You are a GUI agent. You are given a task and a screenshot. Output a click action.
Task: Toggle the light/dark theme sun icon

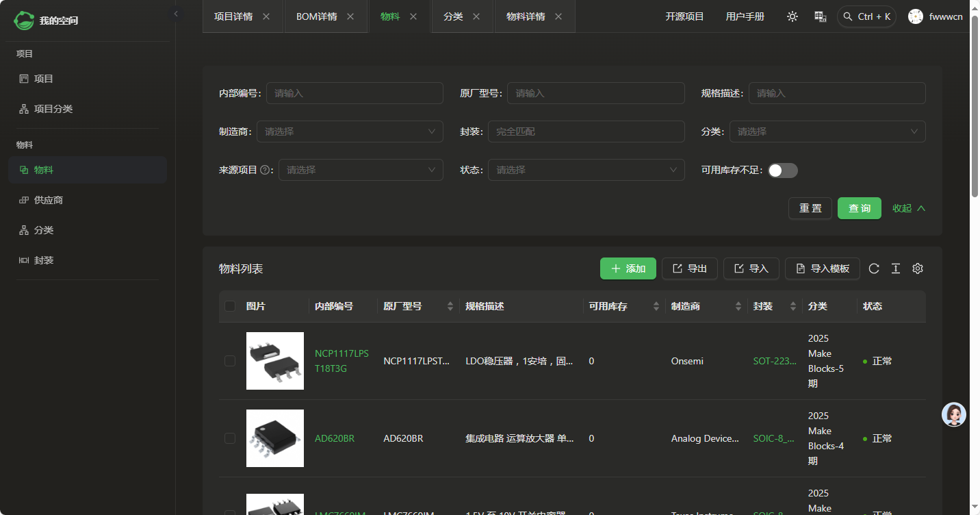(792, 16)
